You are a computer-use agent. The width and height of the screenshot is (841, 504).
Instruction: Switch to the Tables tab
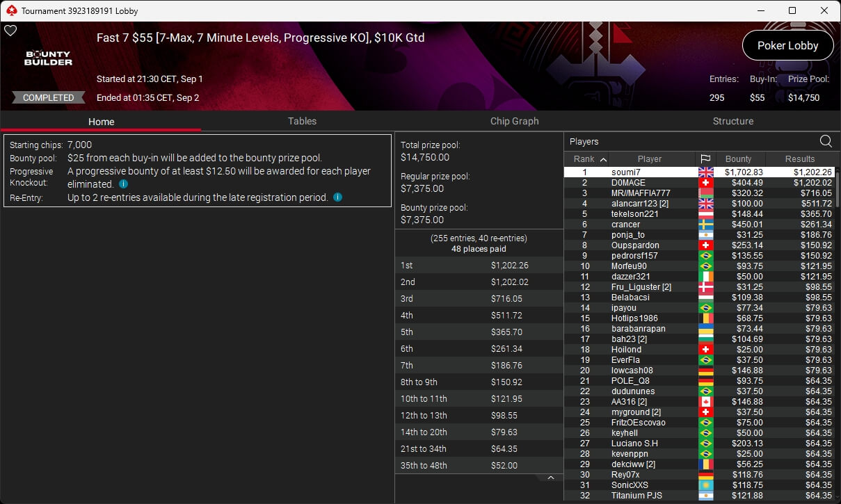point(302,121)
